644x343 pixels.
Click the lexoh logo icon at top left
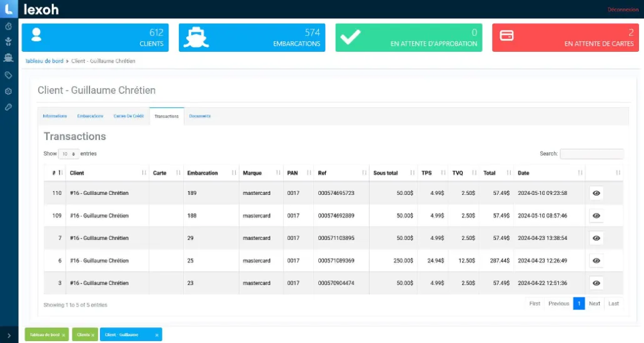point(9,9)
